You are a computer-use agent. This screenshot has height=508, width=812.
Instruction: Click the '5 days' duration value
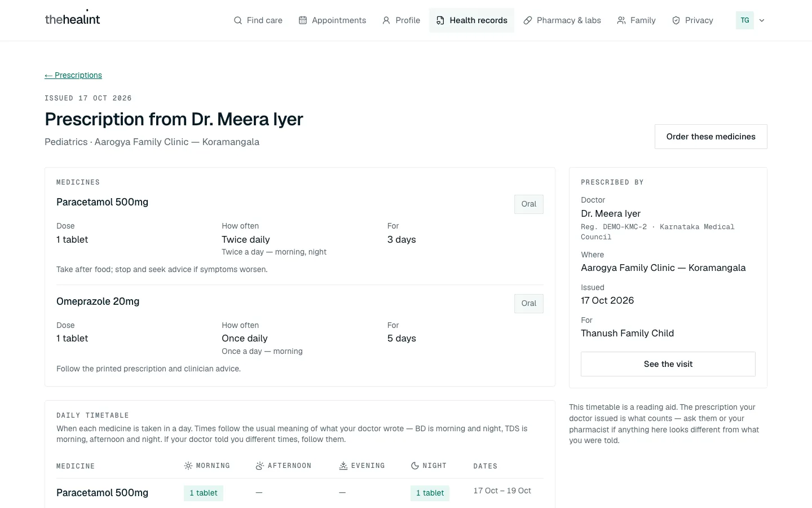(401, 338)
